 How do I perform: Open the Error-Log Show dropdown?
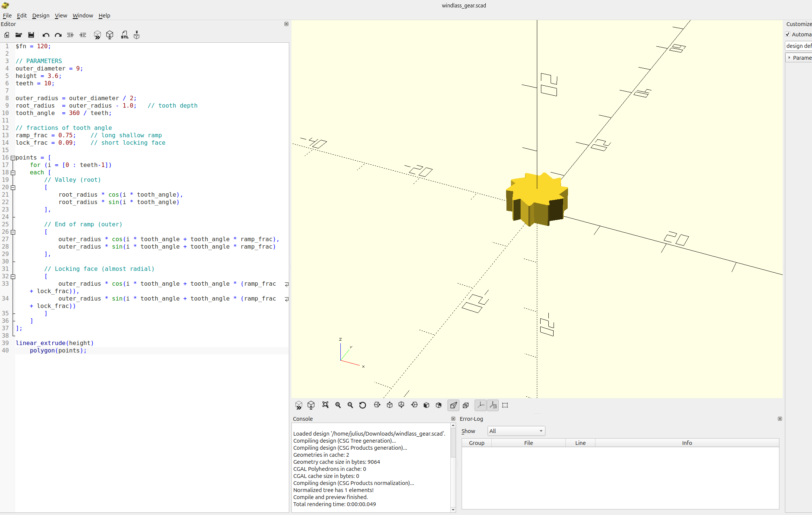click(516, 431)
